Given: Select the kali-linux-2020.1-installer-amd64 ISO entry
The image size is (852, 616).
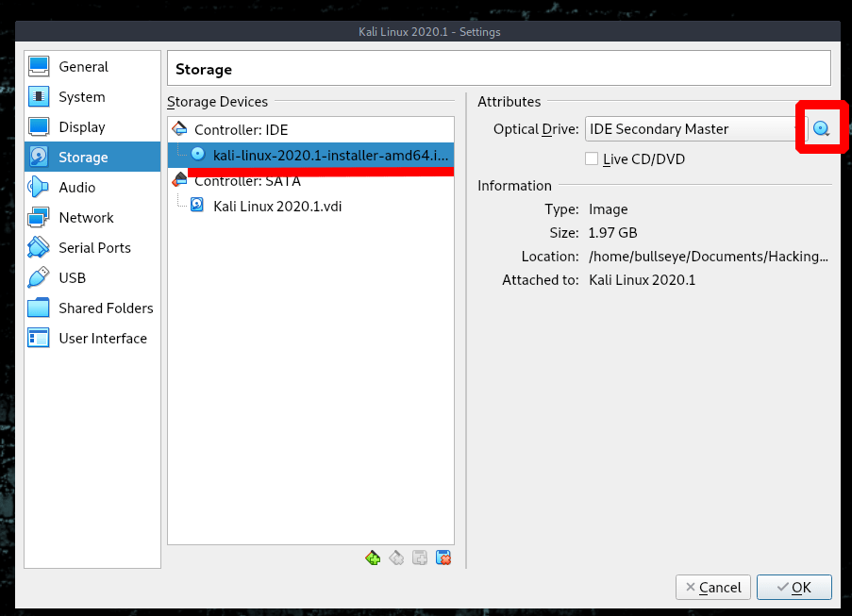Looking at the screenshot, I should point(310,156).
